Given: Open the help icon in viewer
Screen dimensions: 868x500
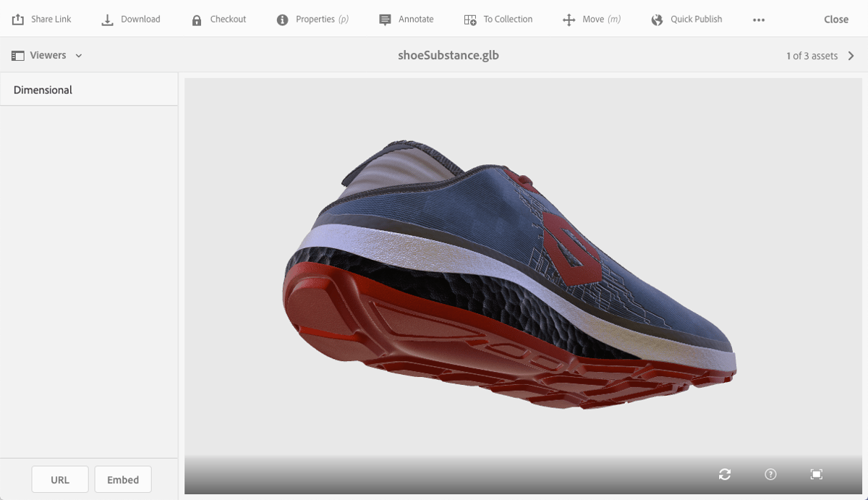Looking at the screenshot, I should point(770,474).
